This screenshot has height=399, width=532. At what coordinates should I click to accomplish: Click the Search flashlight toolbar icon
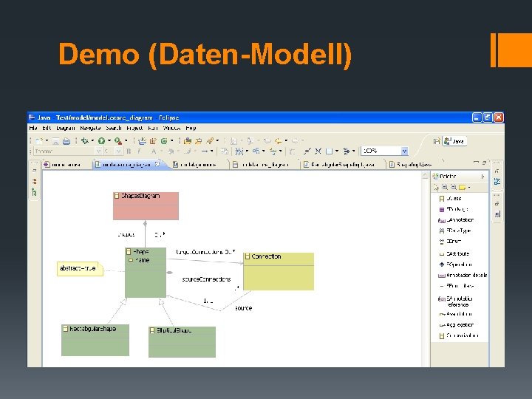click(x=210, y=141)
